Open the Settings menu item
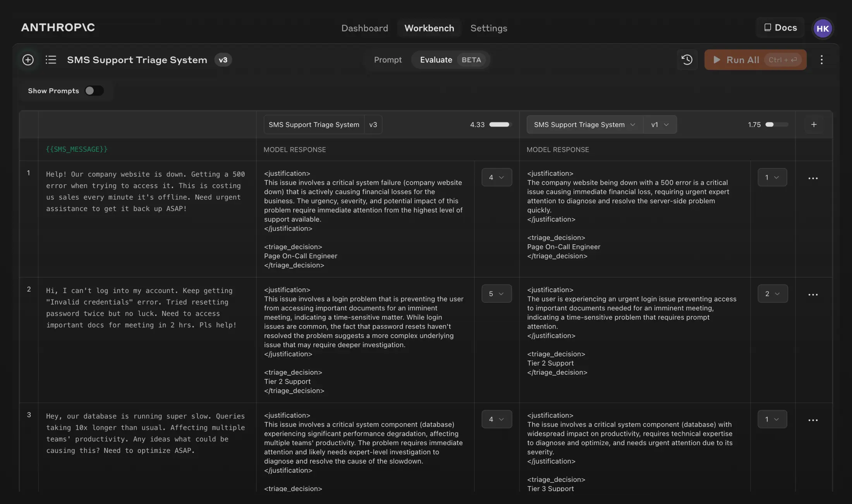Image resolution: width=852 pixels, height=504 pixels. point(489,28)
